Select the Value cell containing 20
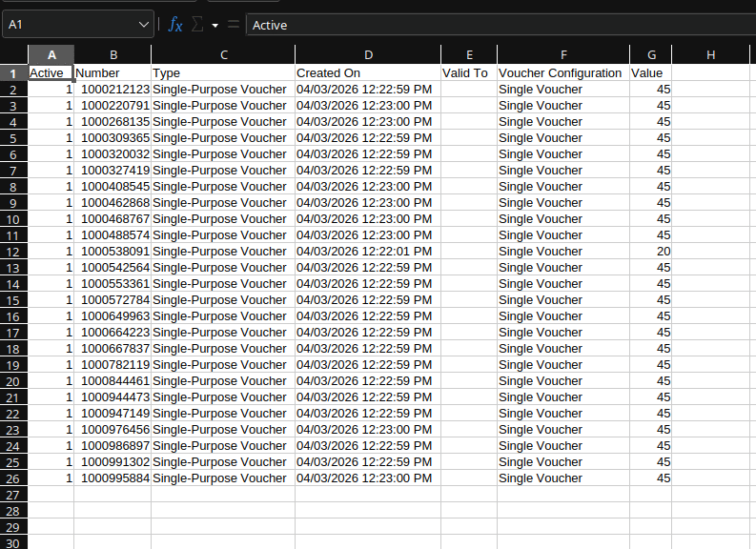The width and height of the screenshot is (756, 549). click(x=651, y=252)
